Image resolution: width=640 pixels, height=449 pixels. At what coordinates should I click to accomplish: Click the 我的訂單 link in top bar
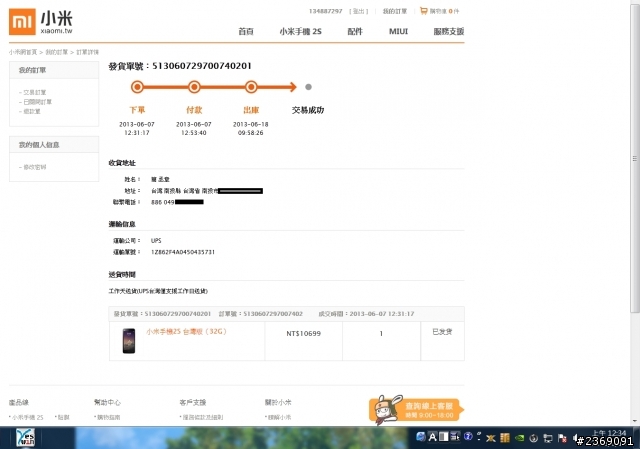pyautogui.click(x=395, y=11)
